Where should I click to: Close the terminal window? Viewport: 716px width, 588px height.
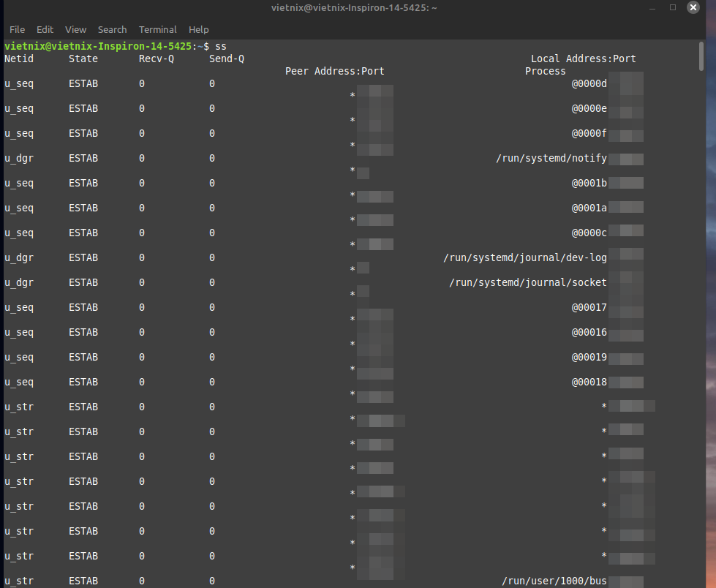[693, 7]
